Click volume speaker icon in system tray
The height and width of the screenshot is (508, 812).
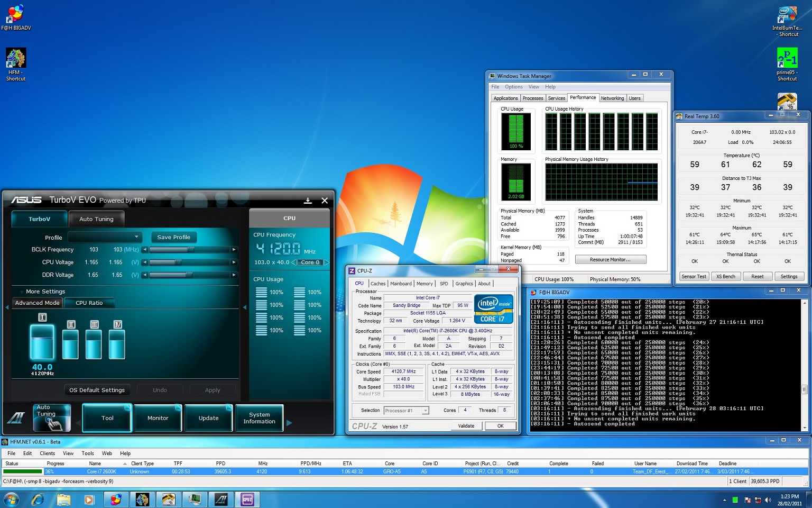(x=768, y=500)
